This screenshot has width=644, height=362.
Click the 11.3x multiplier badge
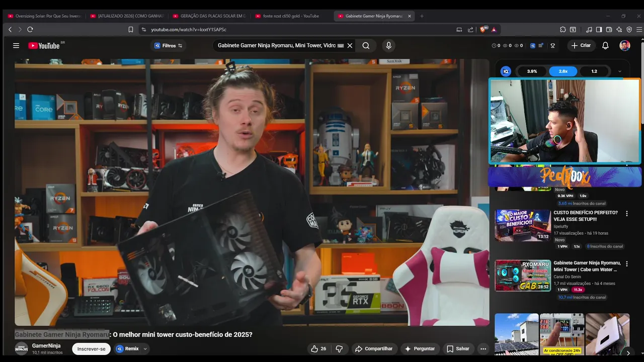coord(577,290)
